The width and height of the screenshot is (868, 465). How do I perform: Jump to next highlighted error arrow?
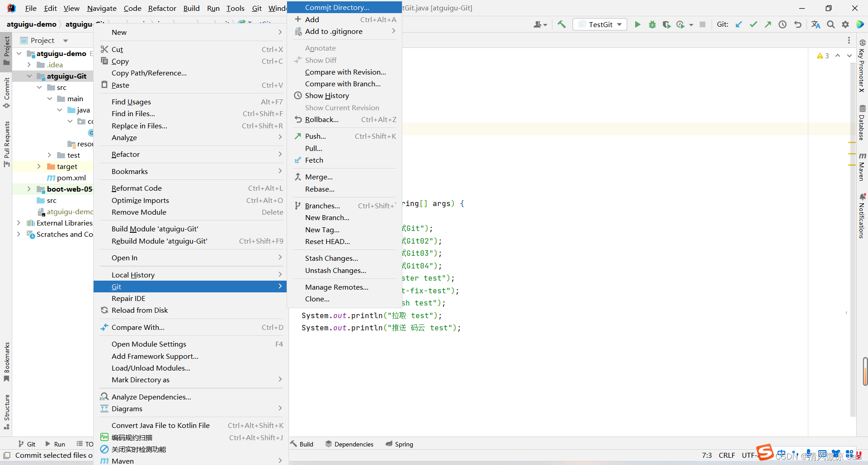849,56
